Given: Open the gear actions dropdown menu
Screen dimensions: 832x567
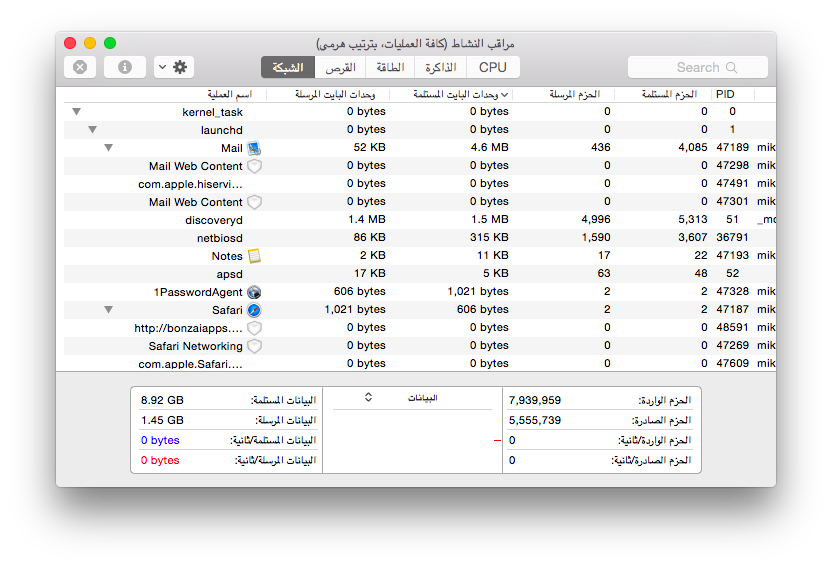Looking at the screenshot, I should 174,67.
